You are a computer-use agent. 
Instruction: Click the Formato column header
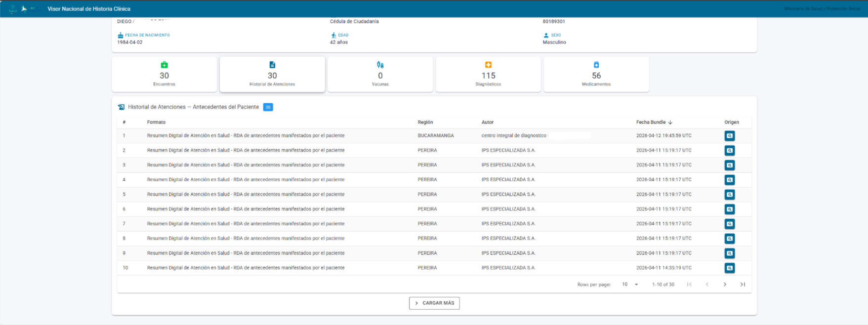point(156,122)
